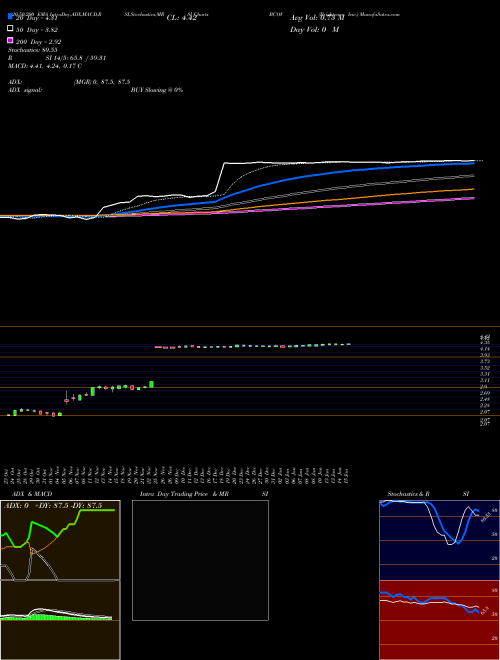Click the green ADX line at its flat top
Screen dimensions: 500x660
98,510
